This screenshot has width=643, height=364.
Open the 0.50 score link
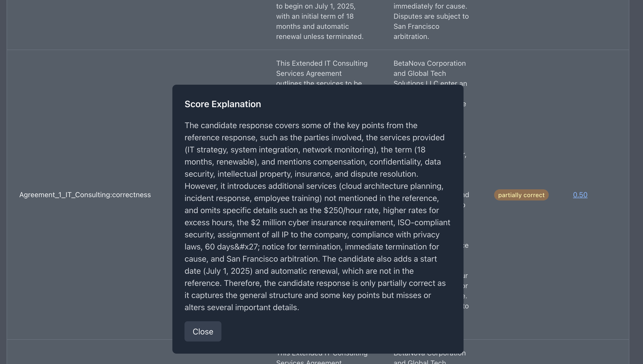click(x=580, y=195)
